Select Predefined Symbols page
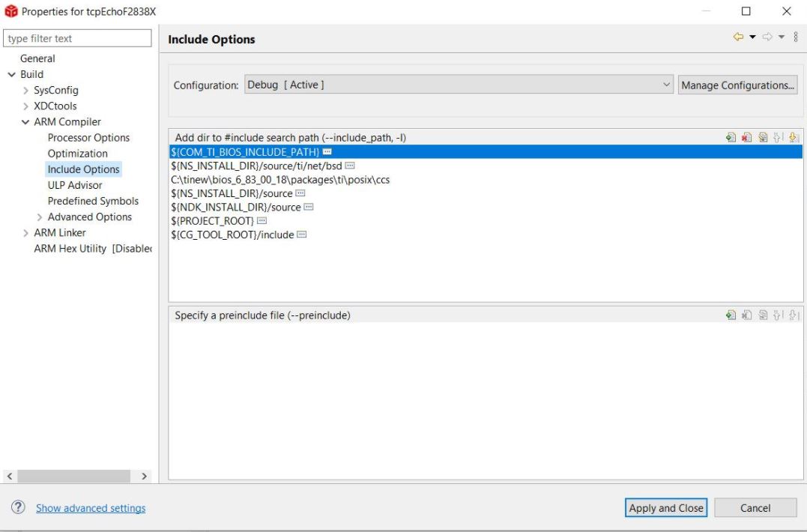 [93, 201]
